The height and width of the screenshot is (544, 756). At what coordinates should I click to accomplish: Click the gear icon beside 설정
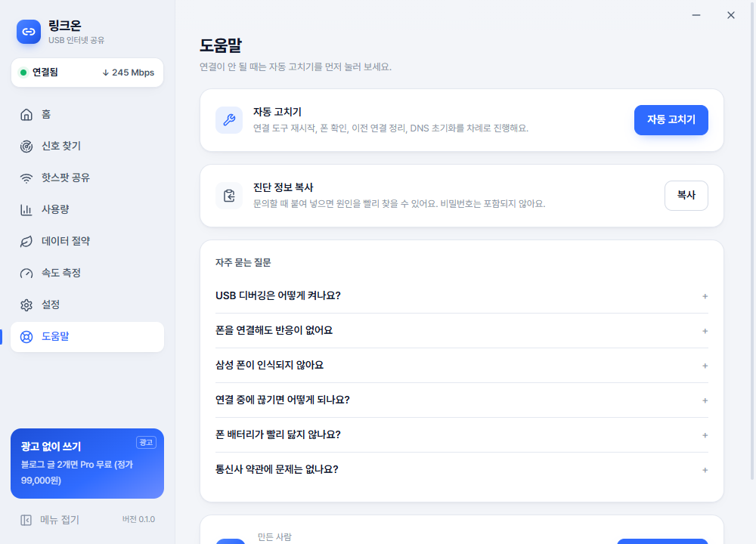[x=26, y=305]
